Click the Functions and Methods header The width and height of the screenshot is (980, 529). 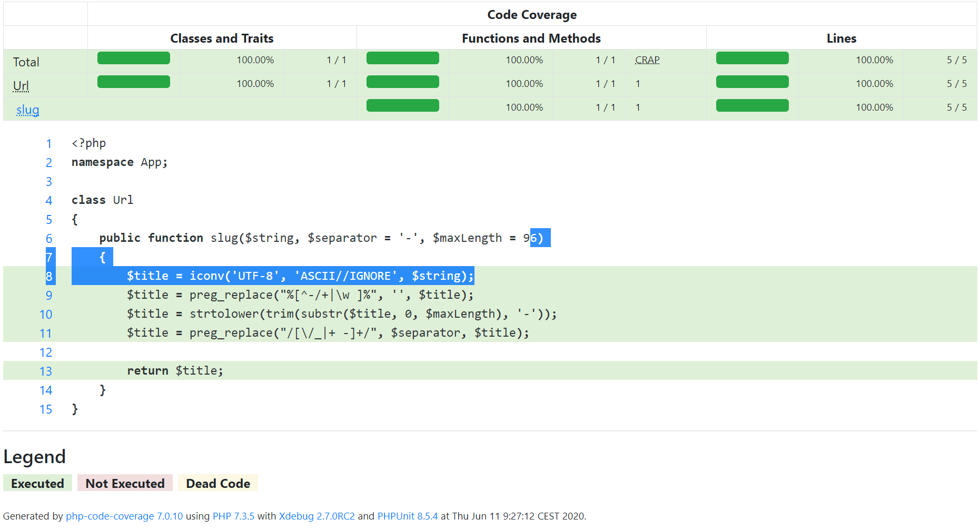point(531,38)
